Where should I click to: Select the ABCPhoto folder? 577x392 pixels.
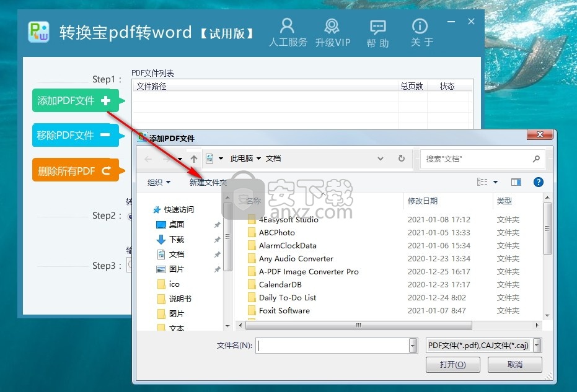[276, 232]
